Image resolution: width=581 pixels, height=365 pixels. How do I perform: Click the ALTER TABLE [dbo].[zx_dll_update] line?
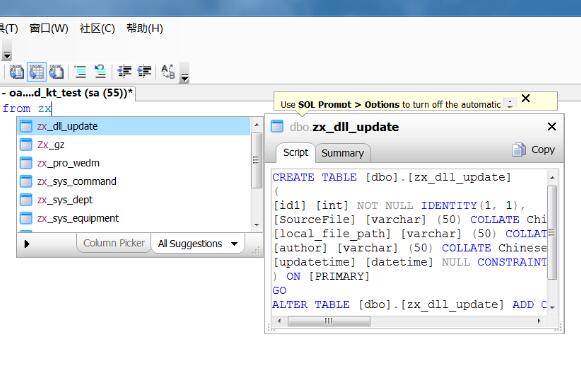click(409, 305)
